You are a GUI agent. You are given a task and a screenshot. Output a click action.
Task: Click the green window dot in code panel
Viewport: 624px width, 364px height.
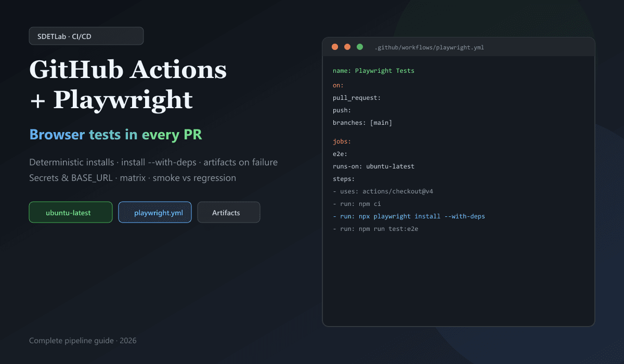[x=360, y=47]
